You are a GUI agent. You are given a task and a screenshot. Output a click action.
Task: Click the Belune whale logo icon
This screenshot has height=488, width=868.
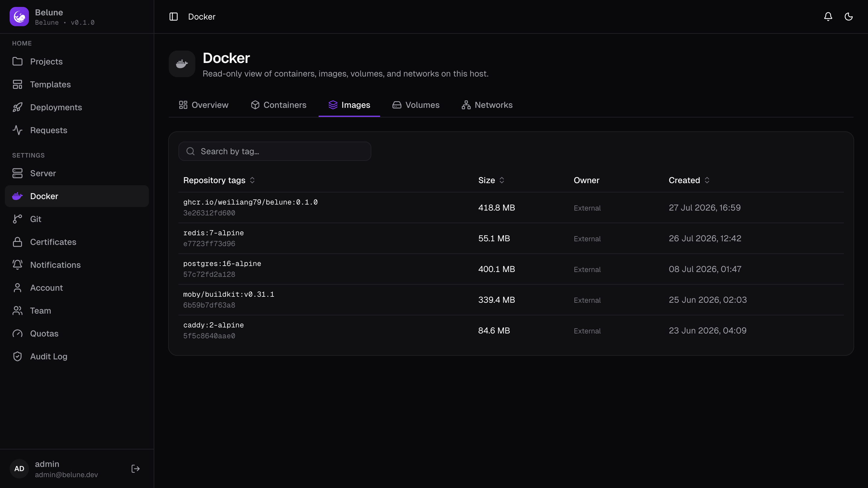pyautogui.click(x=19, y=17)
